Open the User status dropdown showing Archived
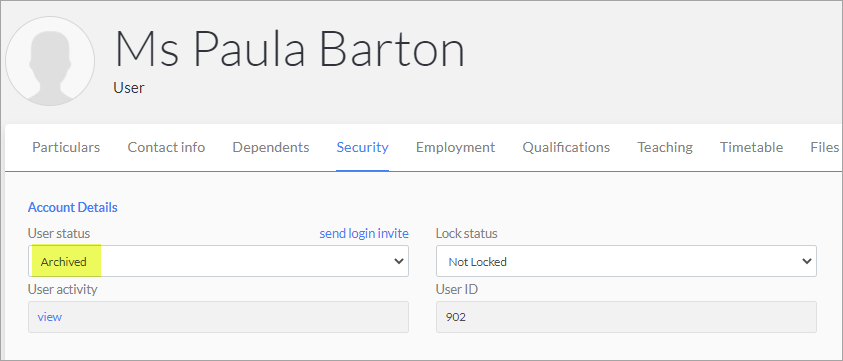This screenshot has width=843, height=361. (218, 261)
